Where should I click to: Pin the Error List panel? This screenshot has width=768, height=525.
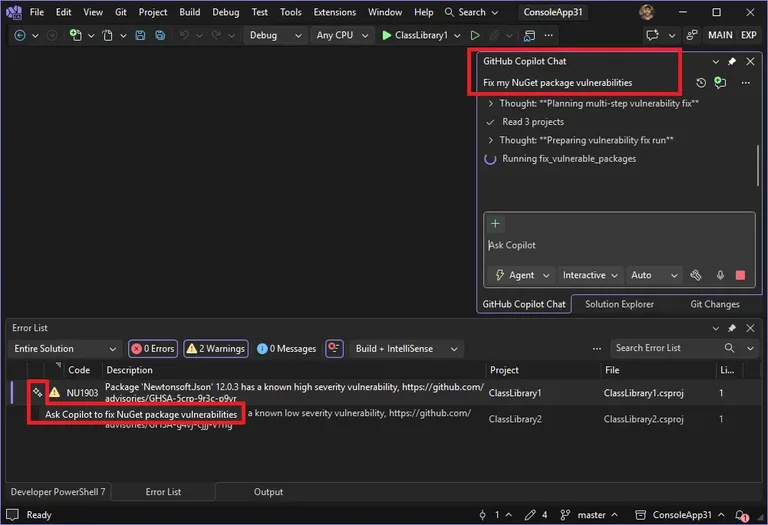tap(732, 328)
